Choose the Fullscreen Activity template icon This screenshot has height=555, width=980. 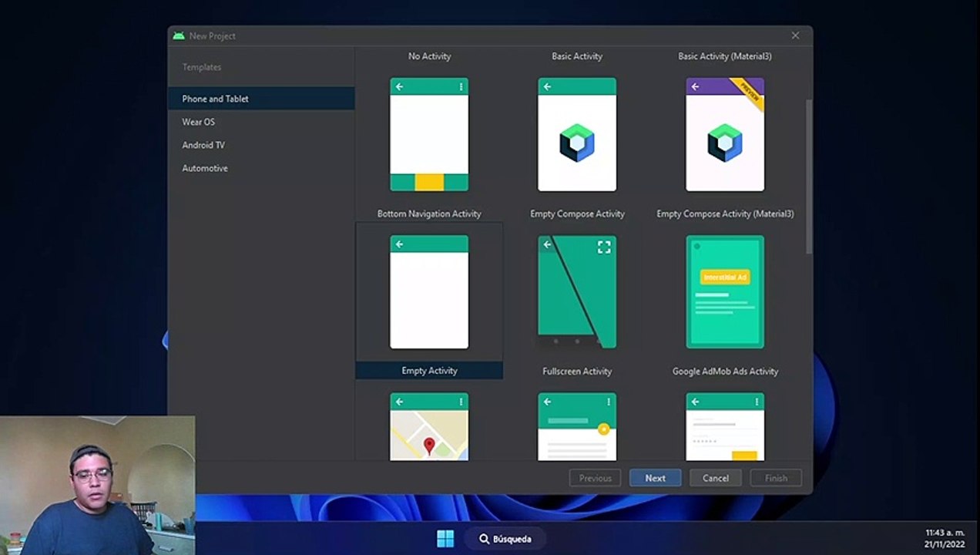pos(577,292)
